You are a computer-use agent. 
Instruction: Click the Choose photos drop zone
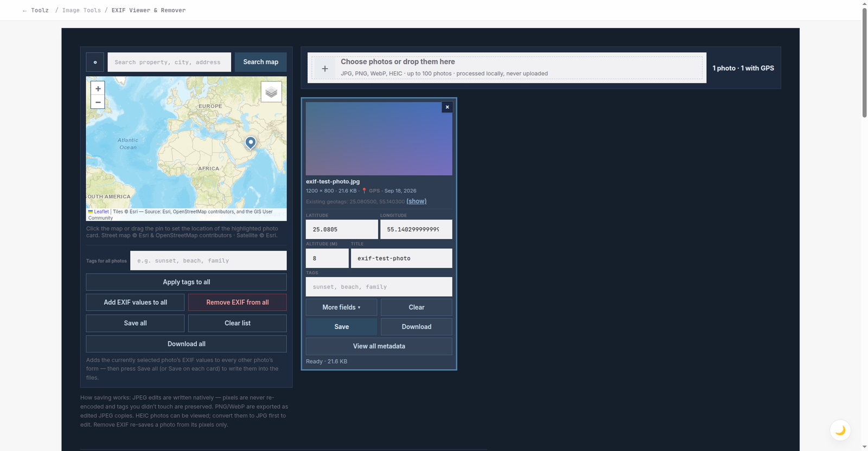click(507, 68)
